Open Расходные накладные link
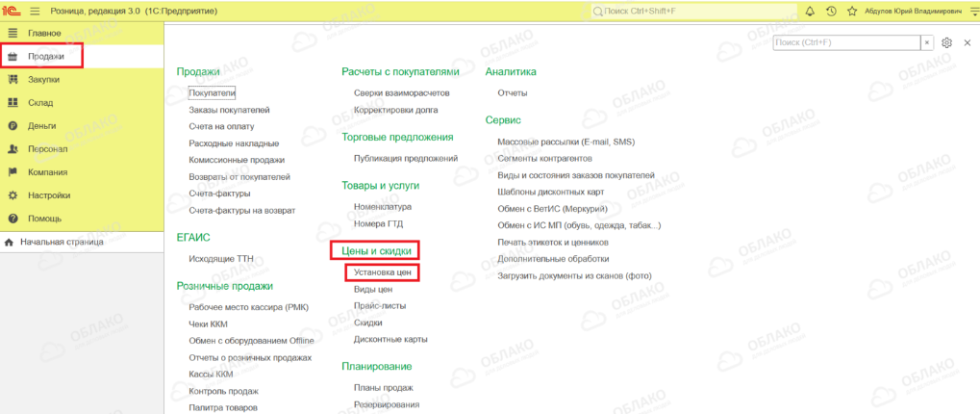The height and width of the screenshot is (414, 980). (234, 143)
